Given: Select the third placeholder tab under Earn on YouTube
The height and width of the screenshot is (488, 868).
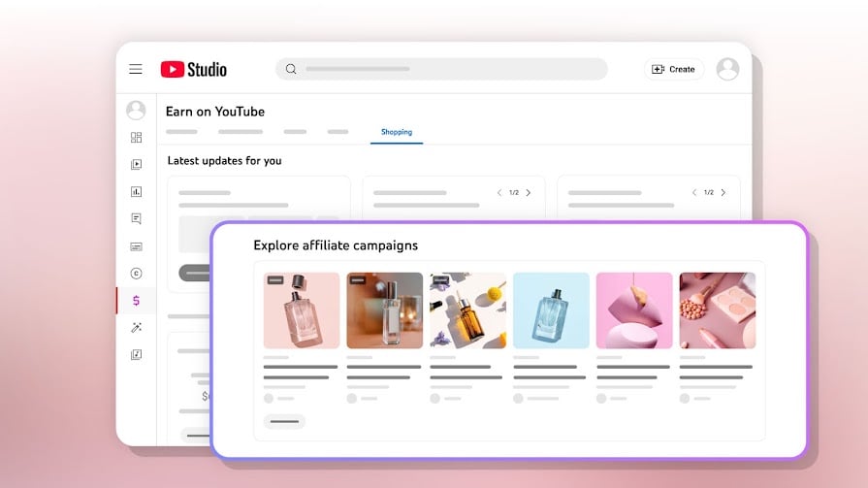Looking at the screenshot, I should click(295, 132).
